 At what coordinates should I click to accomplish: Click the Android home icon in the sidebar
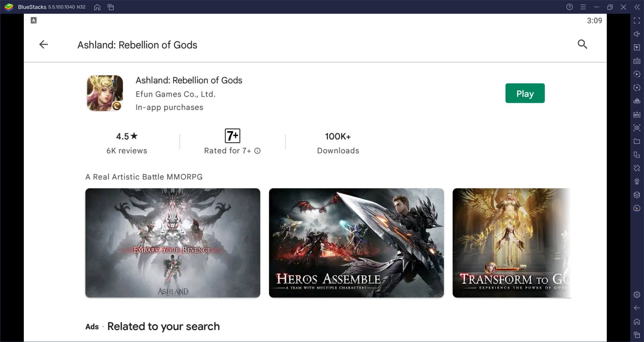click(x=637, y=322)
